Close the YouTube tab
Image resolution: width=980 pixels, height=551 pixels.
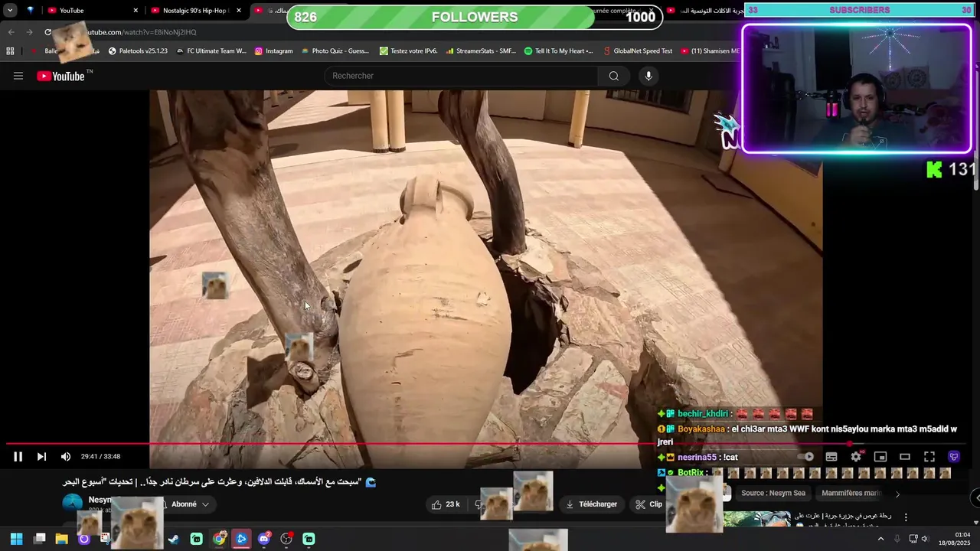[x=136, y=11]
